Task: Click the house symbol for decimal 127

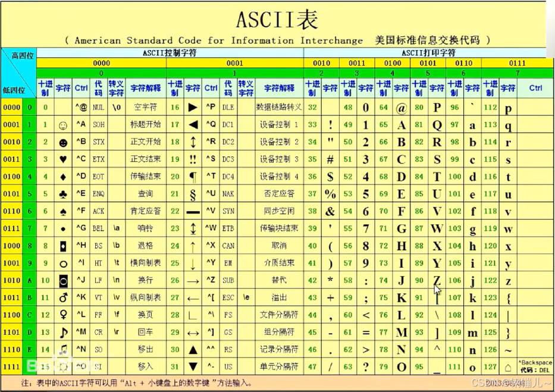Action: click(508, 368)
